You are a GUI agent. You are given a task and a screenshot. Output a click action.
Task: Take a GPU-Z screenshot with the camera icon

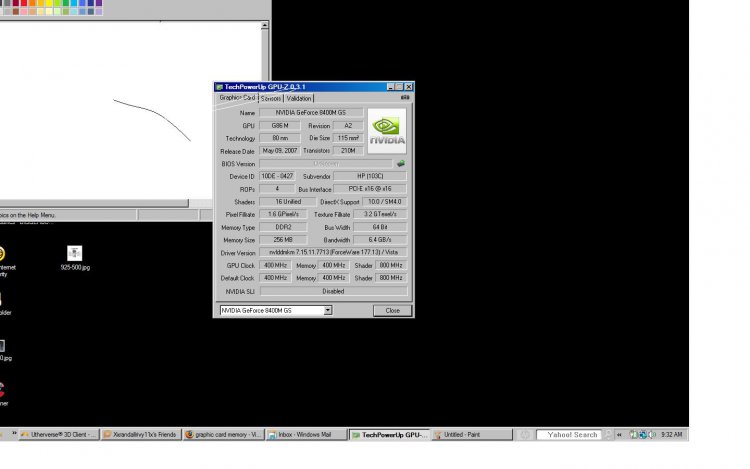coord(405,98)
